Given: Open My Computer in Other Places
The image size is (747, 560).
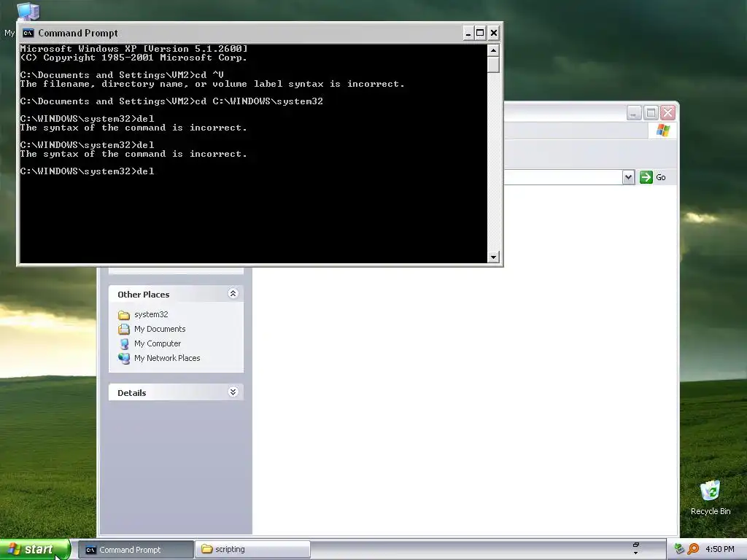Looking at the screenshot, I should pos(158,343).
